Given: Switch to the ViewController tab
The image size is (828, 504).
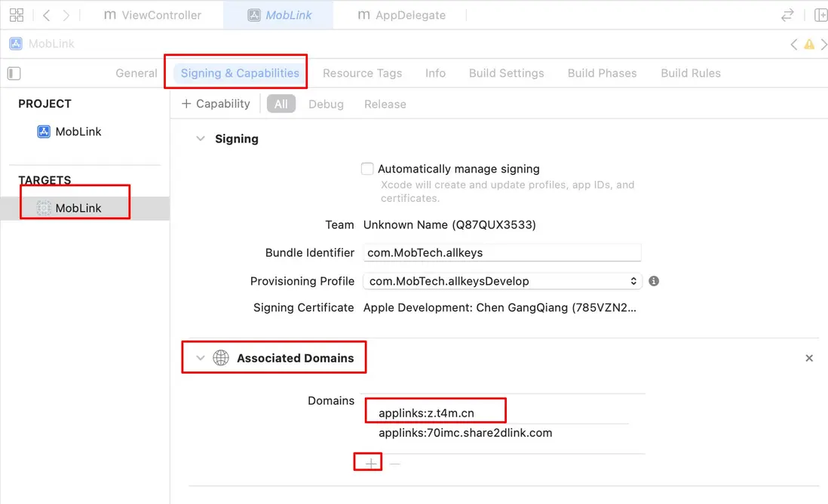Looking at the screenshot, I should 152,15.
